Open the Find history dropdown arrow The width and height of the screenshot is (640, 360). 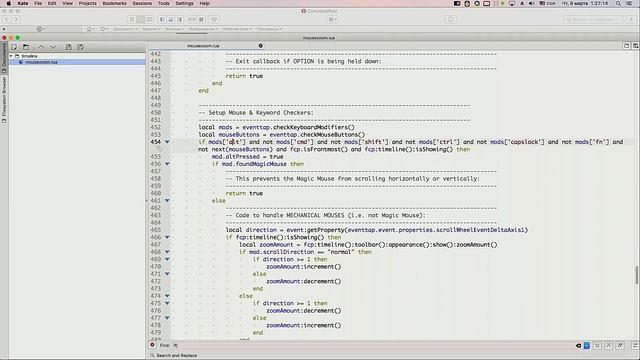point(587,345)
